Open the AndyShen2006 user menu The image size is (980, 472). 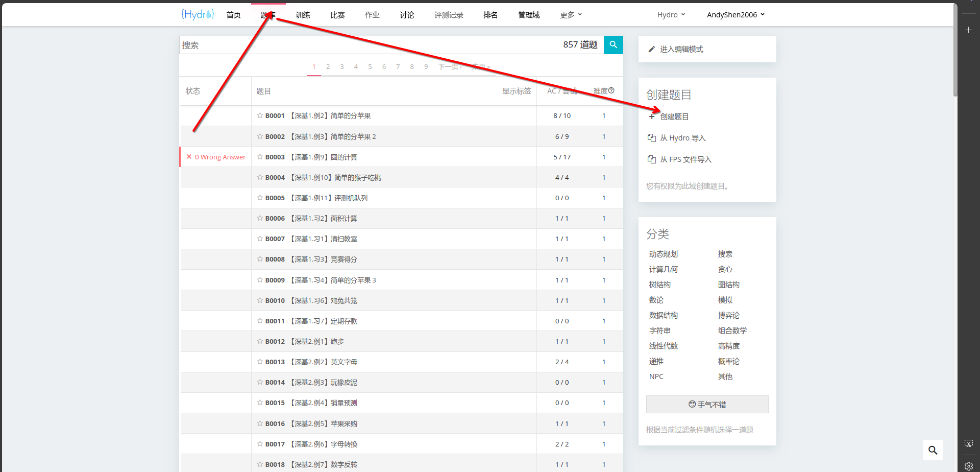(736, 15)
